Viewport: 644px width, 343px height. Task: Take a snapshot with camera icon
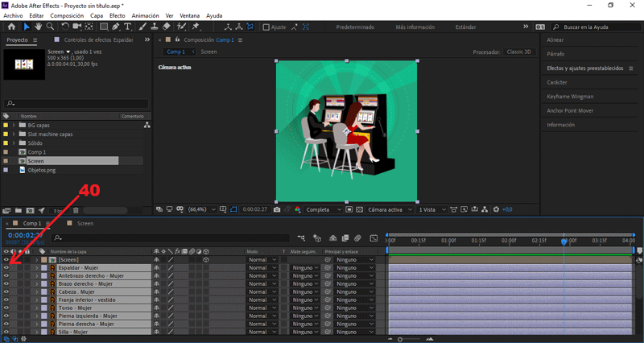click(x=277, y=209)
